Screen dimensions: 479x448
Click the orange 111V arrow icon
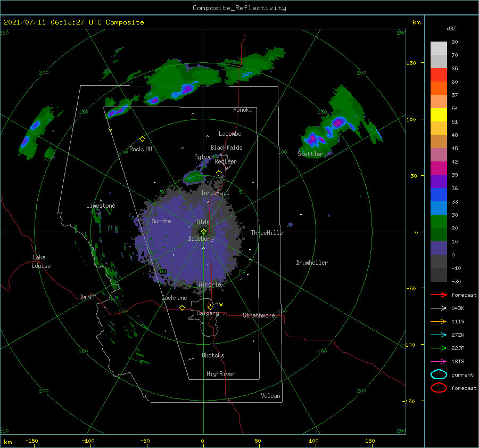[x=439, y=321]
